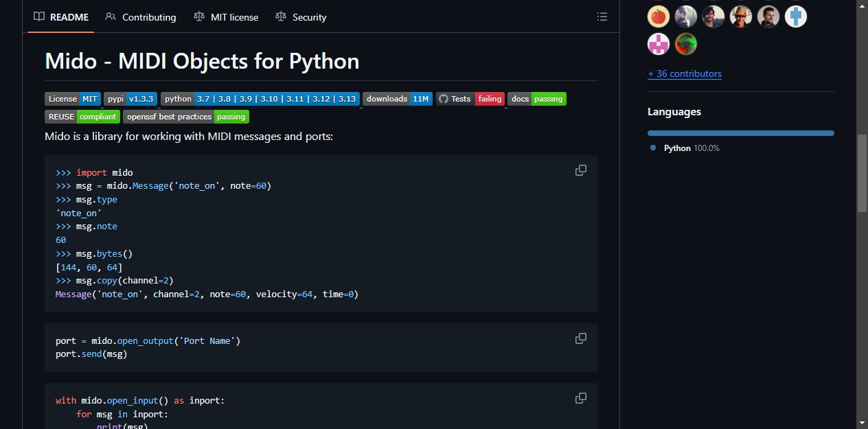The height and width of the screenshot is (429, 868).
Task: Open the apple avatar contributor profile
Action: [x=659, y=16]
